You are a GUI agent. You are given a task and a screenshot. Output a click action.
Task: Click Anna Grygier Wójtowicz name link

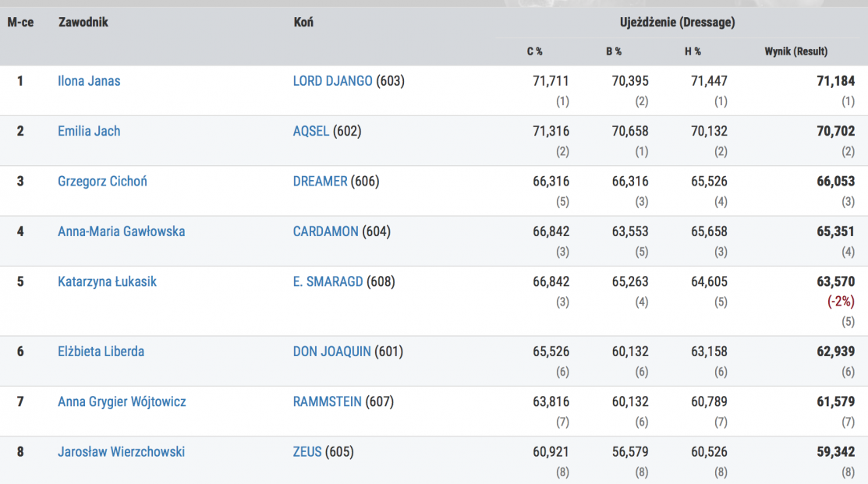click(122, 402)
